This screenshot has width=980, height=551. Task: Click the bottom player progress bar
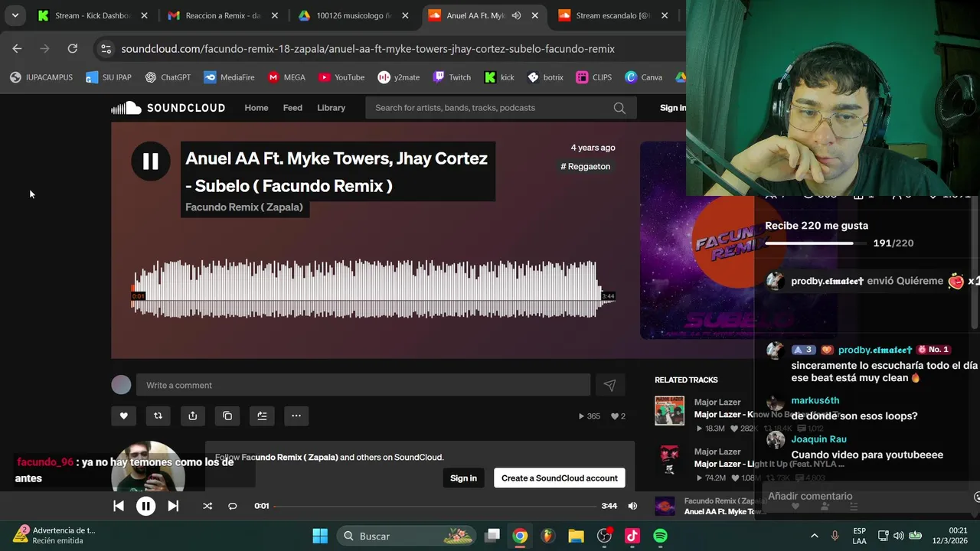coord(435,506)
